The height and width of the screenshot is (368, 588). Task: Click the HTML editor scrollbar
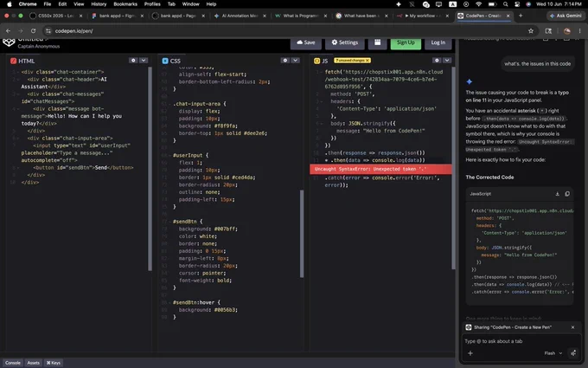coord(150,169)
